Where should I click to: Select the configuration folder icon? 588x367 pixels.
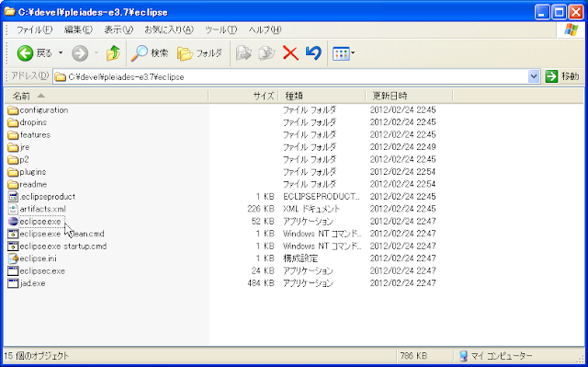click(13, 110)
